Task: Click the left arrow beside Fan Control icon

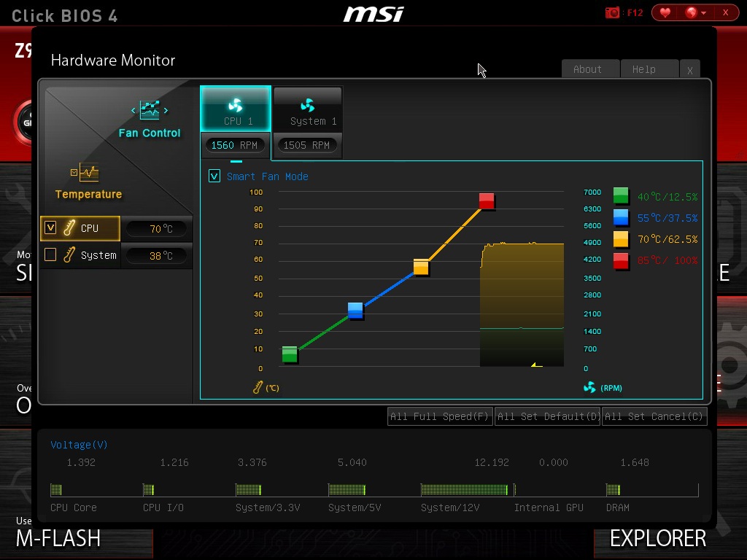Action: point(133,111)
